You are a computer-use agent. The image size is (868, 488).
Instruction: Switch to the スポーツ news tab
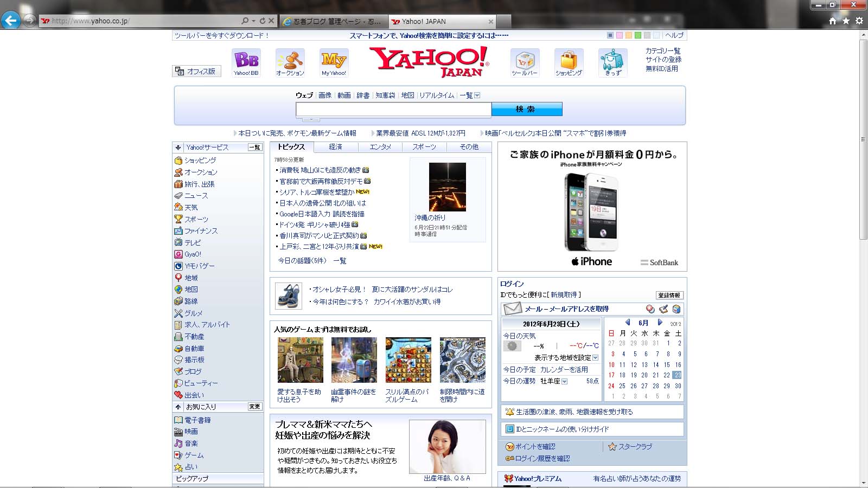pyautogui.click(x=424, y=147)
